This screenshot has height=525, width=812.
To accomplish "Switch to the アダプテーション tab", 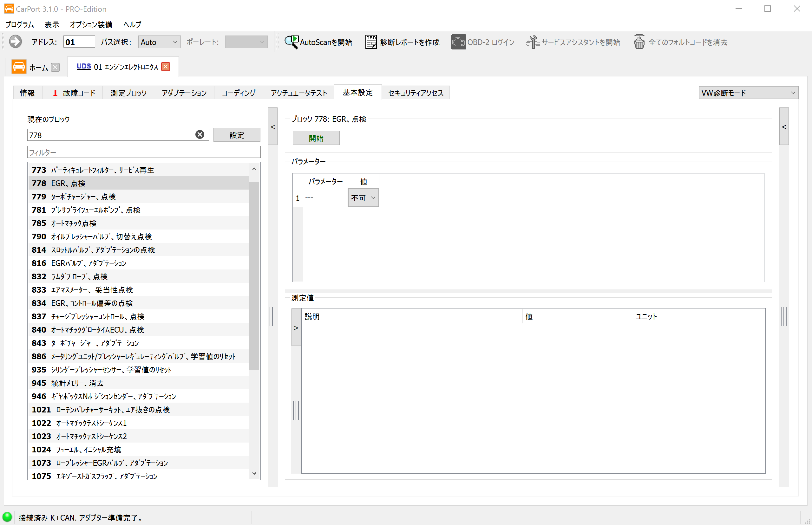I will coord(184,93).
